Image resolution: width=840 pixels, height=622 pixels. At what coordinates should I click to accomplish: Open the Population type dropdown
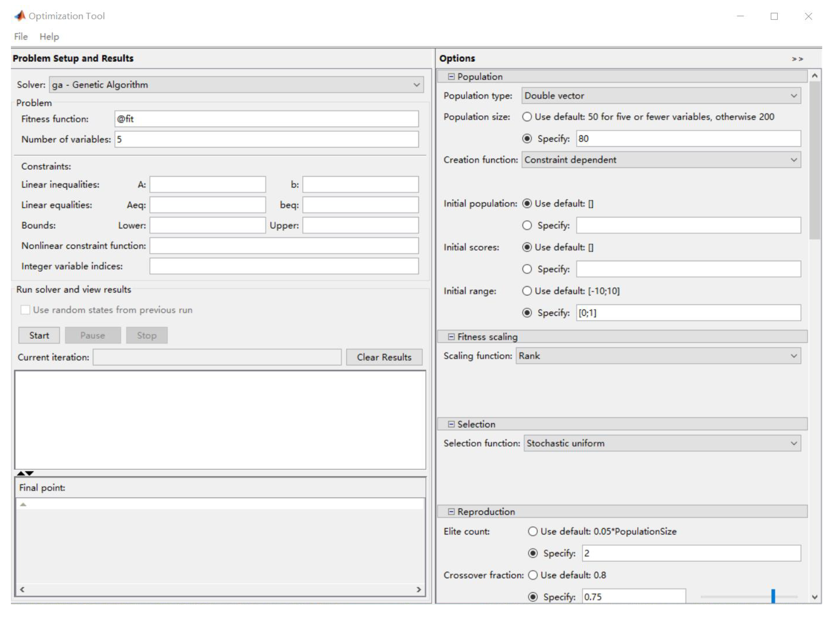(x=661, y=96)
